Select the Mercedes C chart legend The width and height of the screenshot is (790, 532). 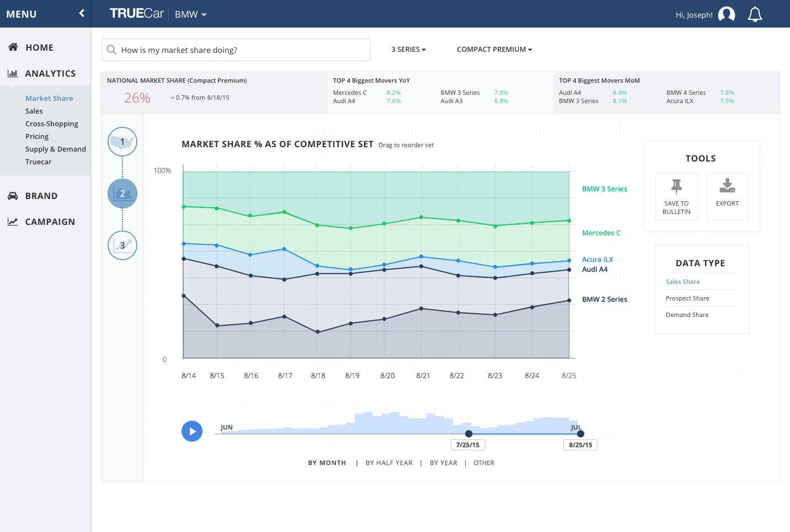(601, 233)
